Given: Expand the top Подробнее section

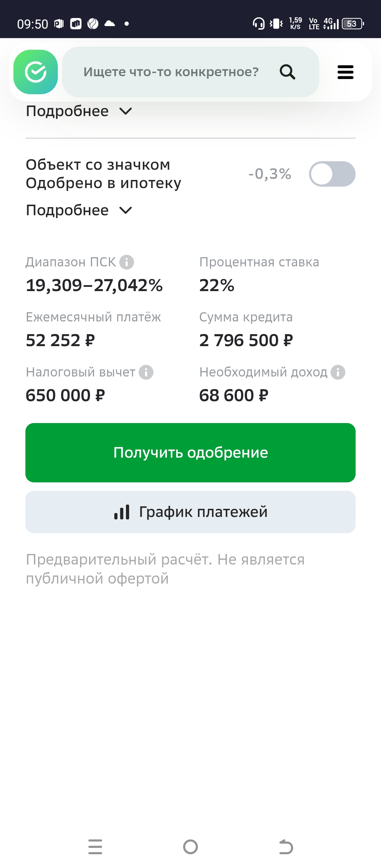Looking at the screenshot, I should click(67, 111).
